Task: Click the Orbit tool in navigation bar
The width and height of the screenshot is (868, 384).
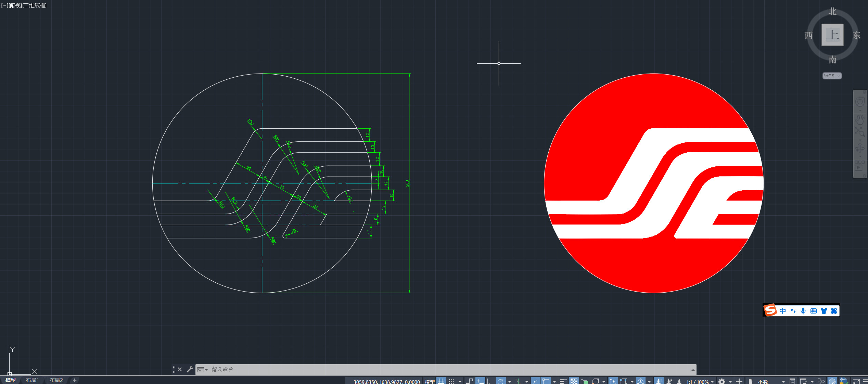Action: pos(860,148)
